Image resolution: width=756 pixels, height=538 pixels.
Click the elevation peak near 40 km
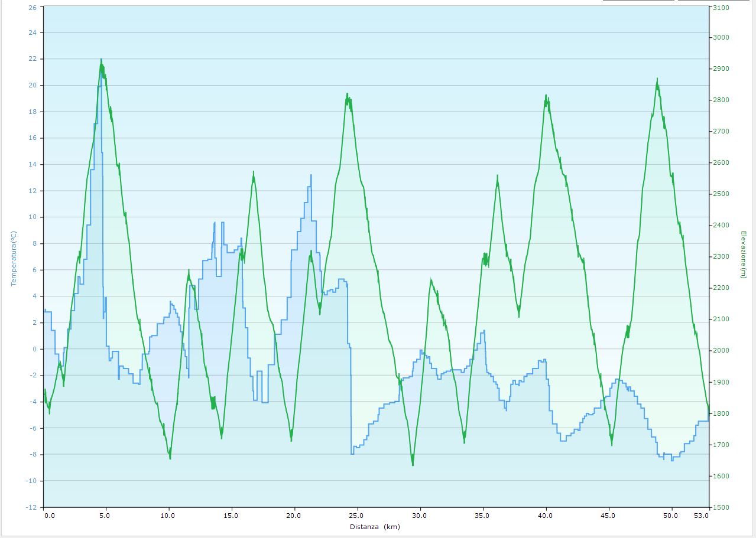pos(546,96)
